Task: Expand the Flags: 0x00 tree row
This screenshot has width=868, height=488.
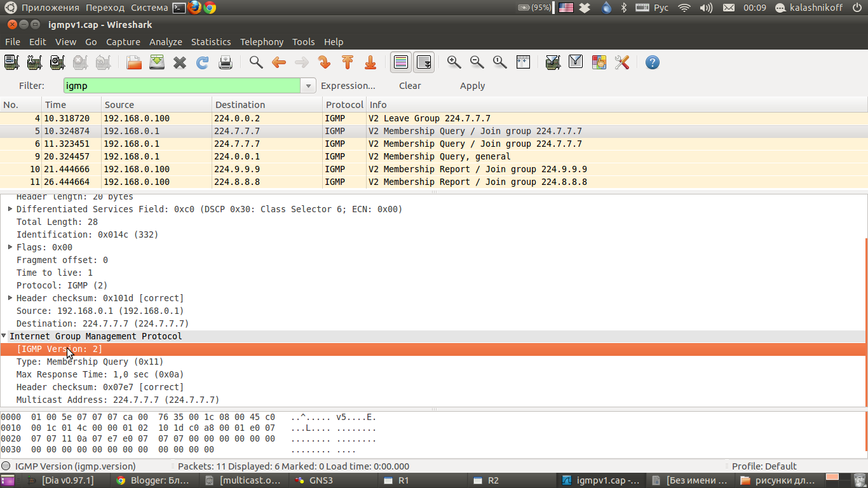Action: 10,247
